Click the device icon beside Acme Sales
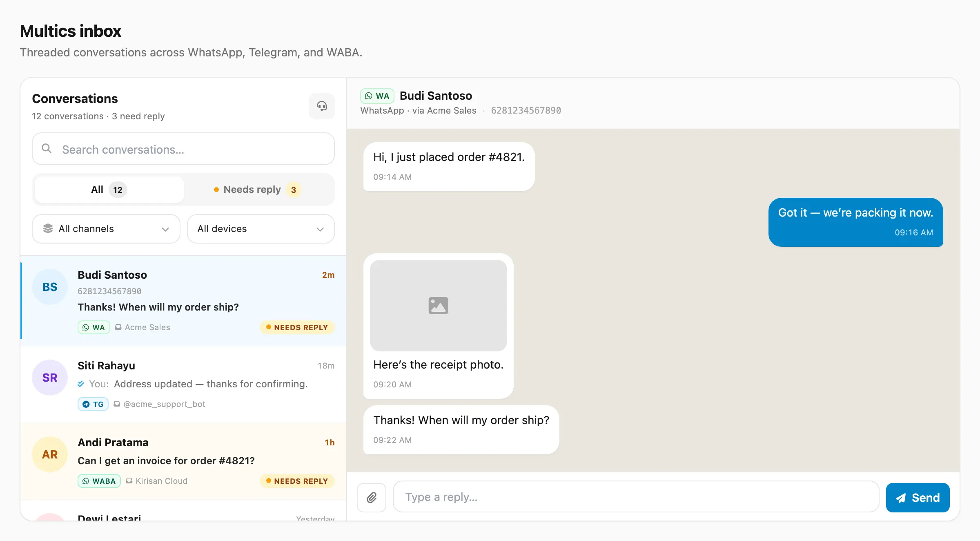 point(118,327)
